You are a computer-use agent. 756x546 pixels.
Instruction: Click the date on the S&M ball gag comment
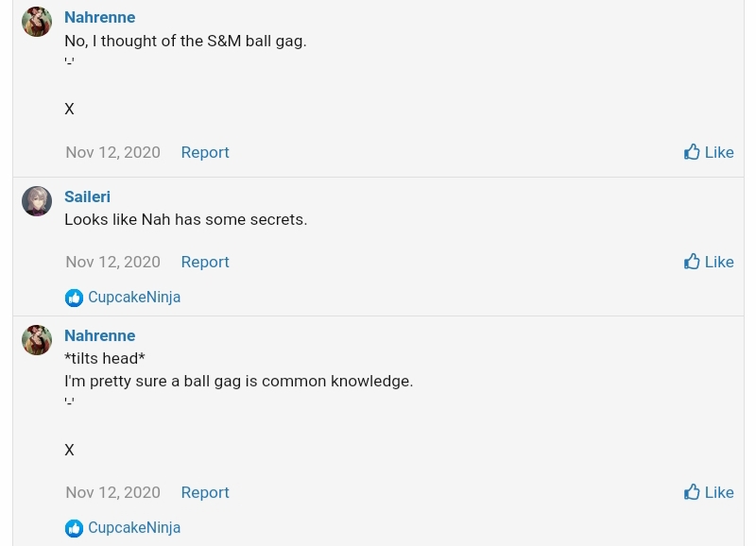tap(112, 152)
